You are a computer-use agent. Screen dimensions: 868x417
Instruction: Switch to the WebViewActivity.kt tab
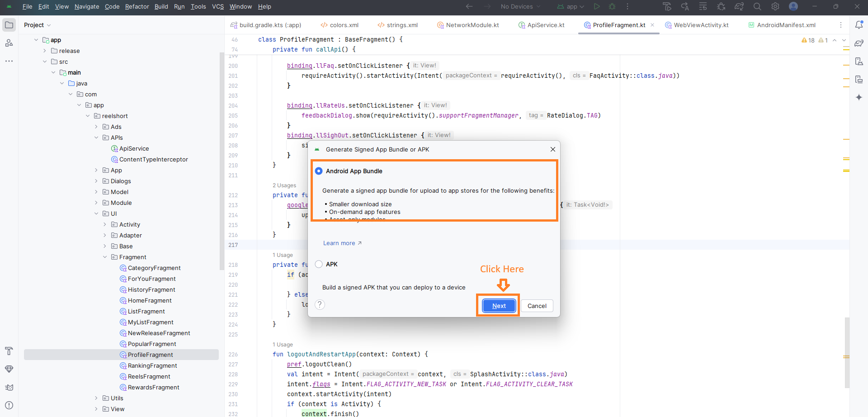click(697, 25)
